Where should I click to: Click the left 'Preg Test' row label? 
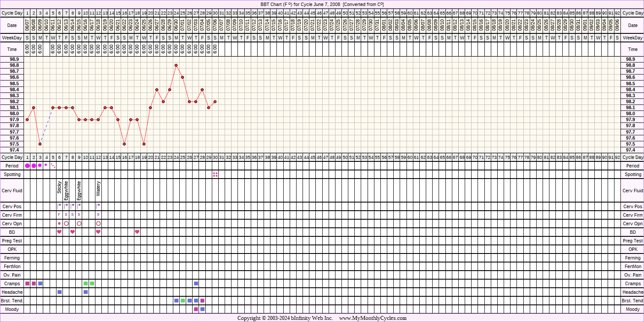coord(12,241)
